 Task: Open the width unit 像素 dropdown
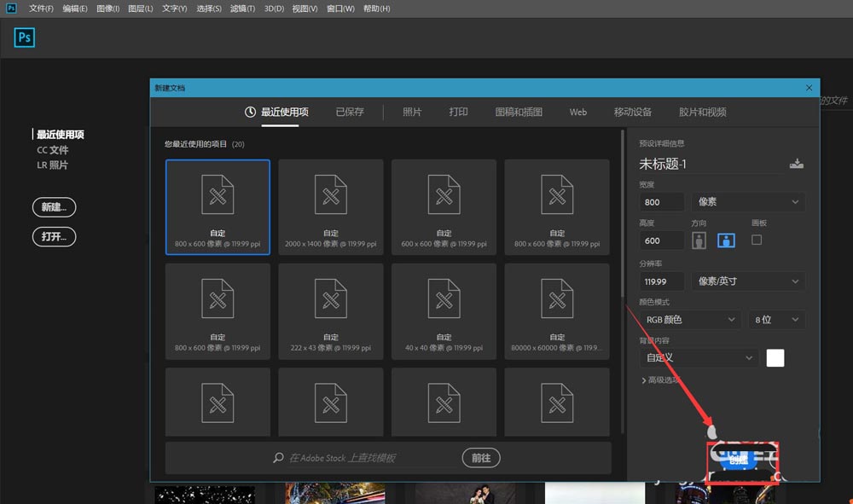(748, 202)
